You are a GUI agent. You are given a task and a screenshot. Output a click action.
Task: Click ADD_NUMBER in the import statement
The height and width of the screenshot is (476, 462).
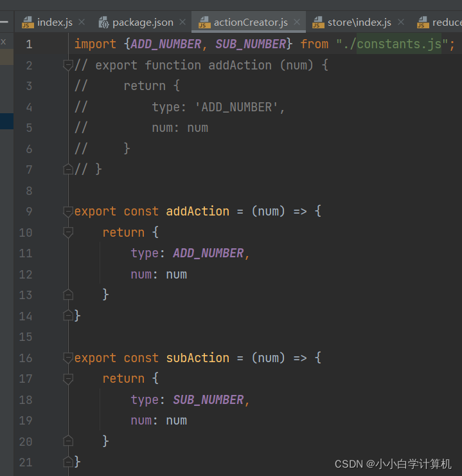point(166,44)
